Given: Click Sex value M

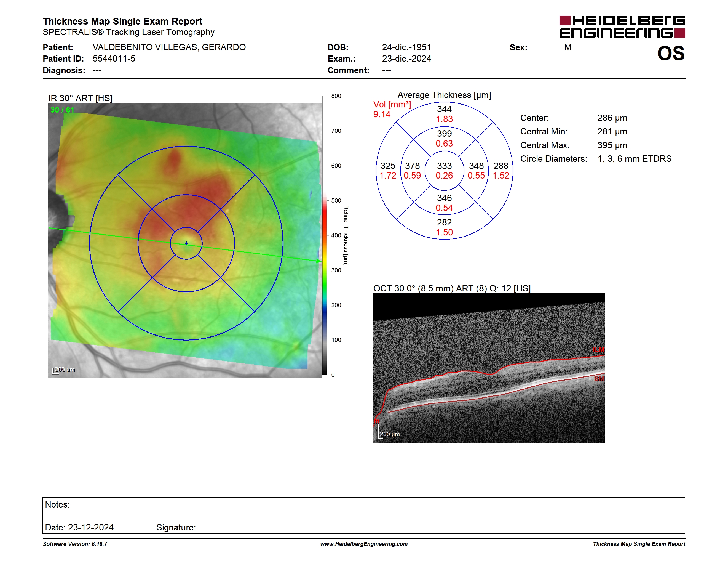Looking at the screenshot, I should [x=568, y=47].
